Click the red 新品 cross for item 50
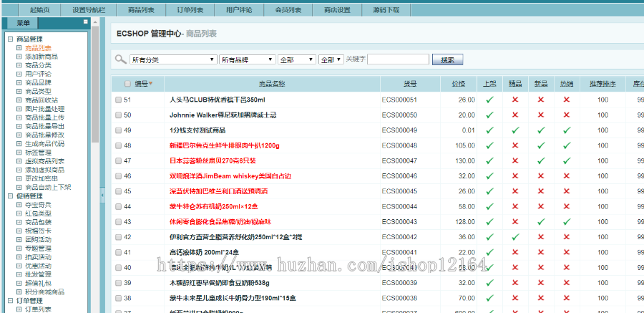This screenshot has width=644, height=313. 541,115
